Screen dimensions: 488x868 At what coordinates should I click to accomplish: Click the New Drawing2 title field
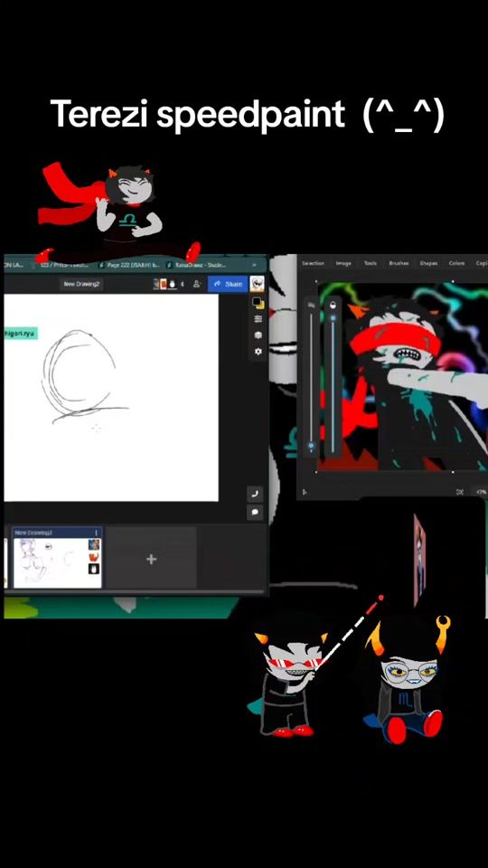pos(81,284)
